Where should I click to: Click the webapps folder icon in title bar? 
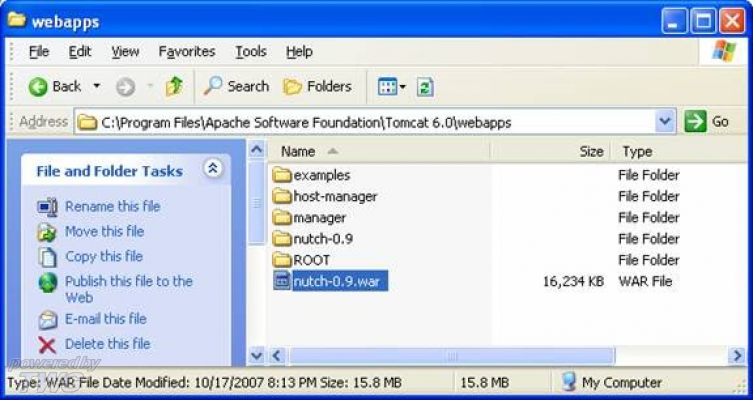pos(17,20)
